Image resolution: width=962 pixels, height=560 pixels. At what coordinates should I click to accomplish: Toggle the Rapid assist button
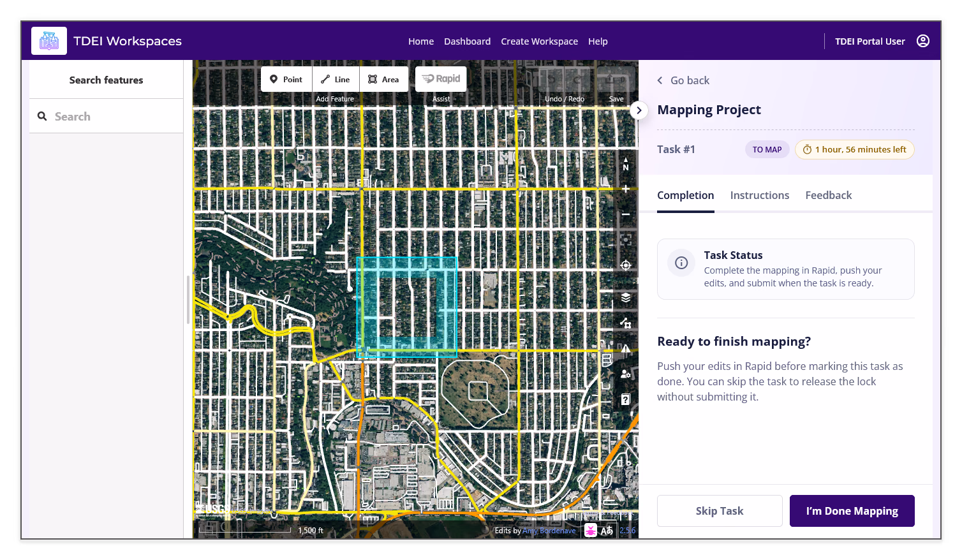441,79
